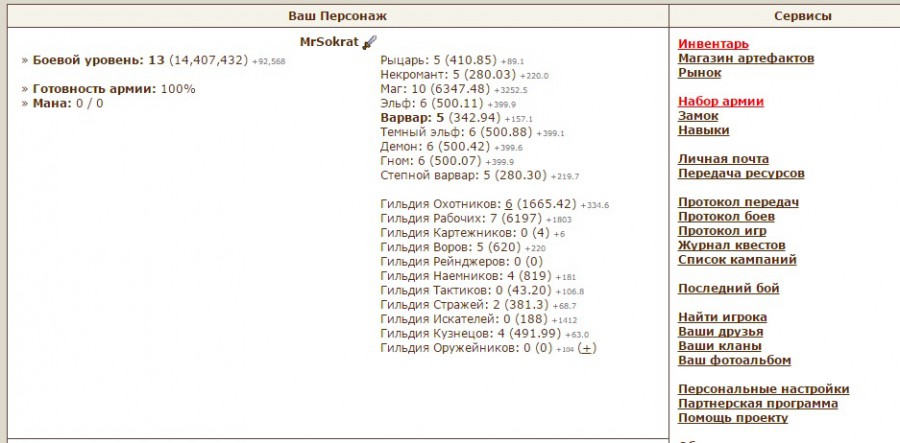Screen dimensions: 900x443
Task: Open Журнал квестов
Action: pos(731,245)
